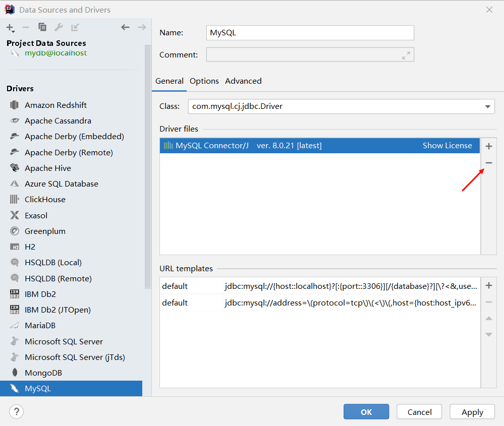Screen dimensions: 504x426
Task: Select the Greenplum driver
Action: [x=71, y=231]
